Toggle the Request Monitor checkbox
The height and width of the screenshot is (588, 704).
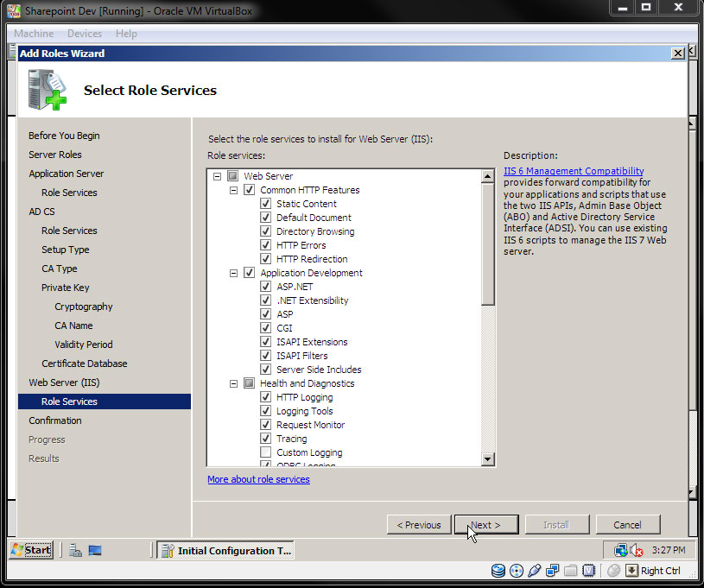[266, 425]
